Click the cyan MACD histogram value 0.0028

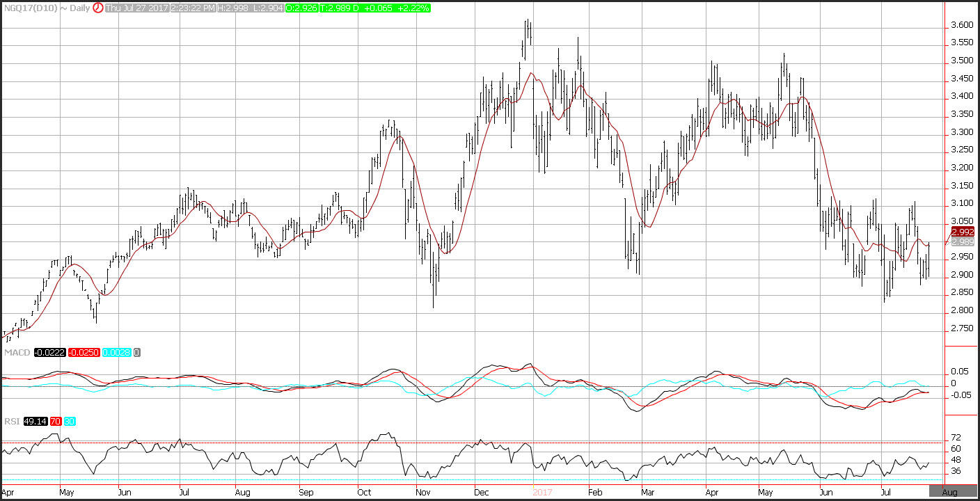(x=116, y=353)
